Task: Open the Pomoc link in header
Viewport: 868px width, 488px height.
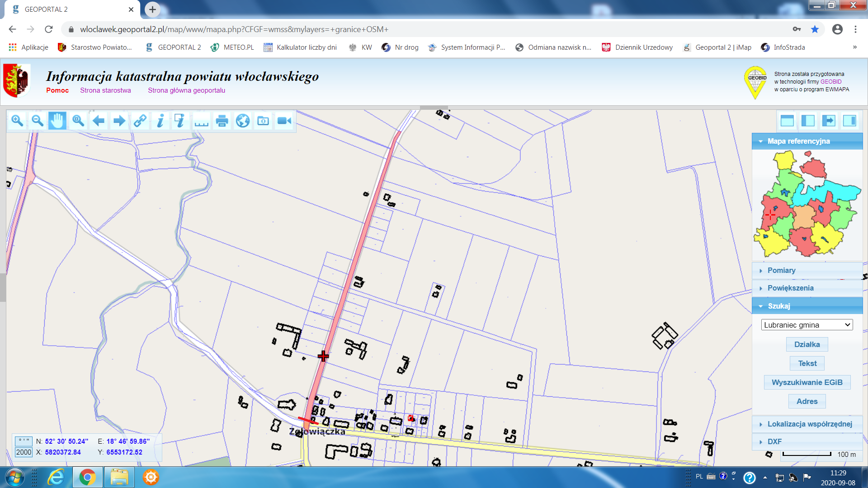Action: (x=57, y=90)
